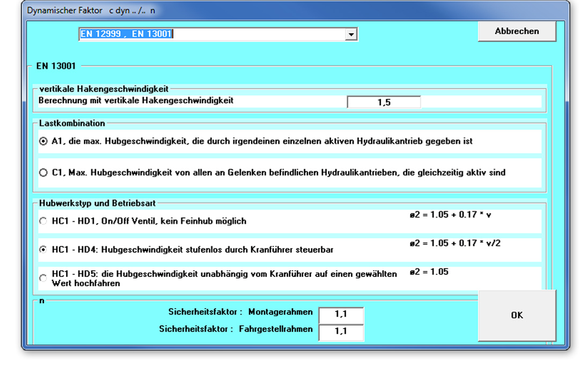Confirm the dialog with the OK button
This screenshot has width=588, height=365.
point(517,315)
